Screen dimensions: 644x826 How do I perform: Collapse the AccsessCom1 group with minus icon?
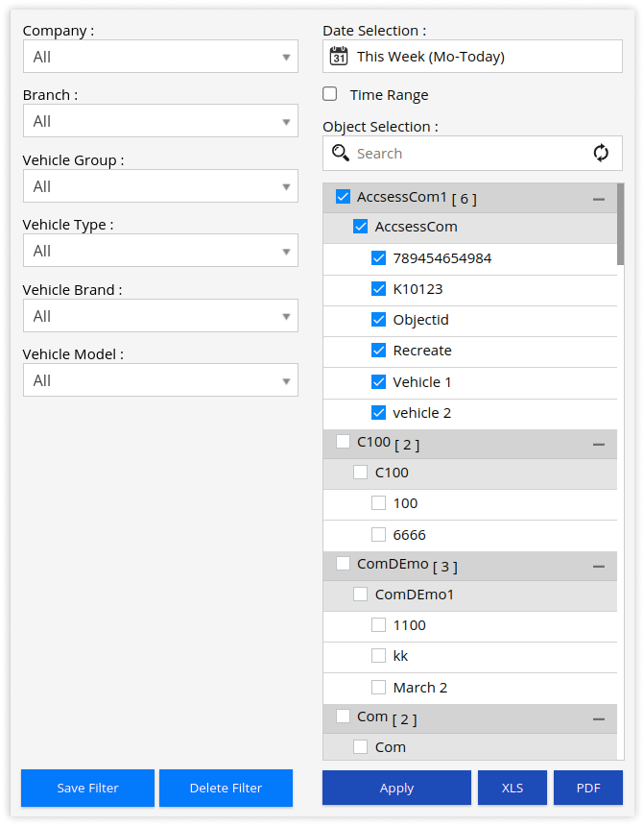(599, 199)
